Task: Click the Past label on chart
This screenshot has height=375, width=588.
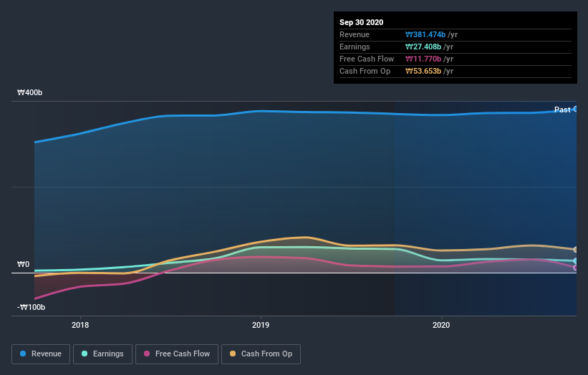Action: pyautogui.click(x=562, y=109)
